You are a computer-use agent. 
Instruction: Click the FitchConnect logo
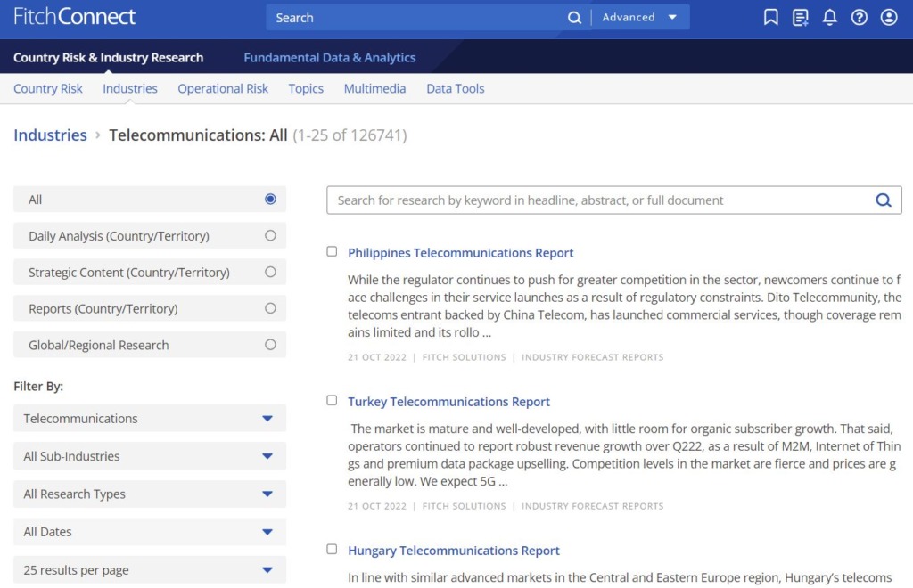tap(75, 17)
